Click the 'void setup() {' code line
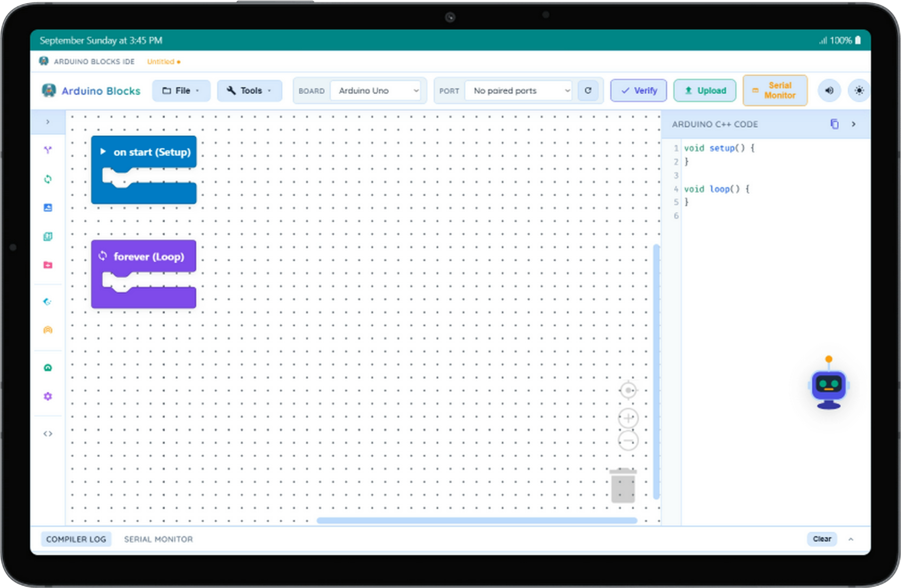The width and height of the screenshot is (901, 588). (x=719, y=148)
